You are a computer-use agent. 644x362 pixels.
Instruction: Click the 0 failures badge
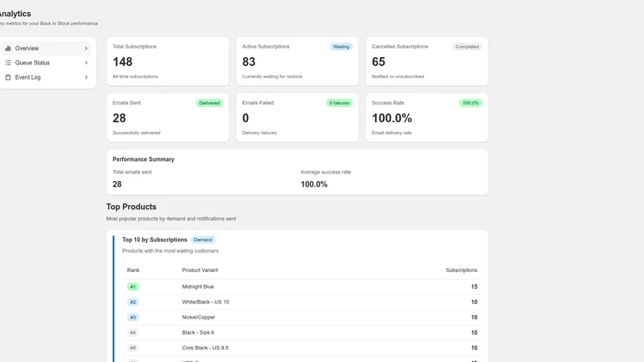(x=339, y=103)
